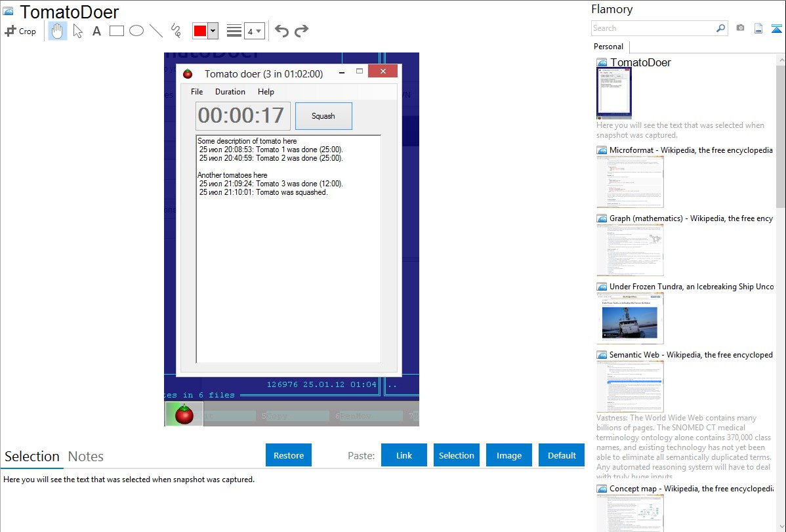Click the Flamory vertical scrollbar
Viewport: 786px width, 532px height.
coord(781,135)
